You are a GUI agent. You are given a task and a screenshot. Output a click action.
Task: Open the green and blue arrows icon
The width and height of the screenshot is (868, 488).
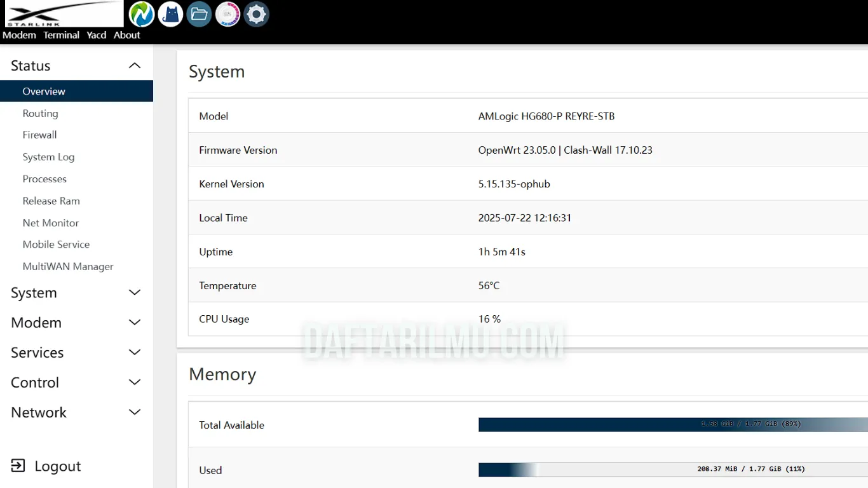click(x=142, y=14)
